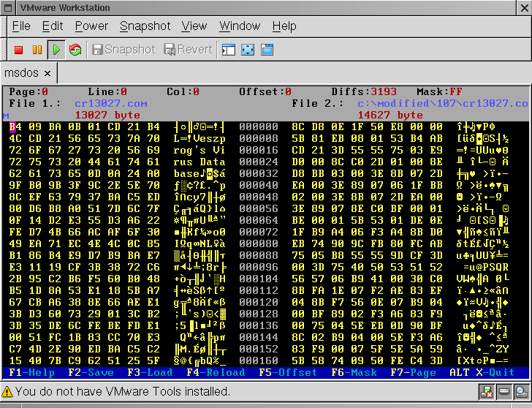
Task: Click the ASCII text "rog's Vi"
Action: [x=199, y=151]
